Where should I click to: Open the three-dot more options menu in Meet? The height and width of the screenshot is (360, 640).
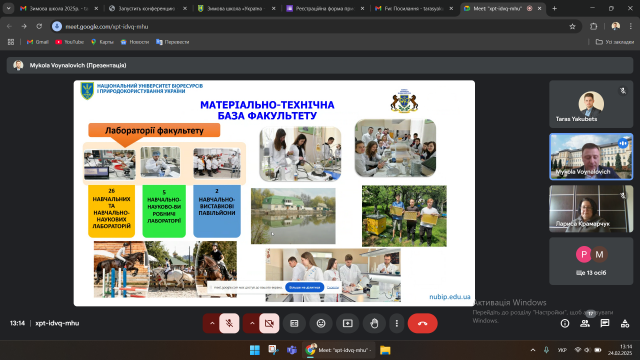[396, 323]
